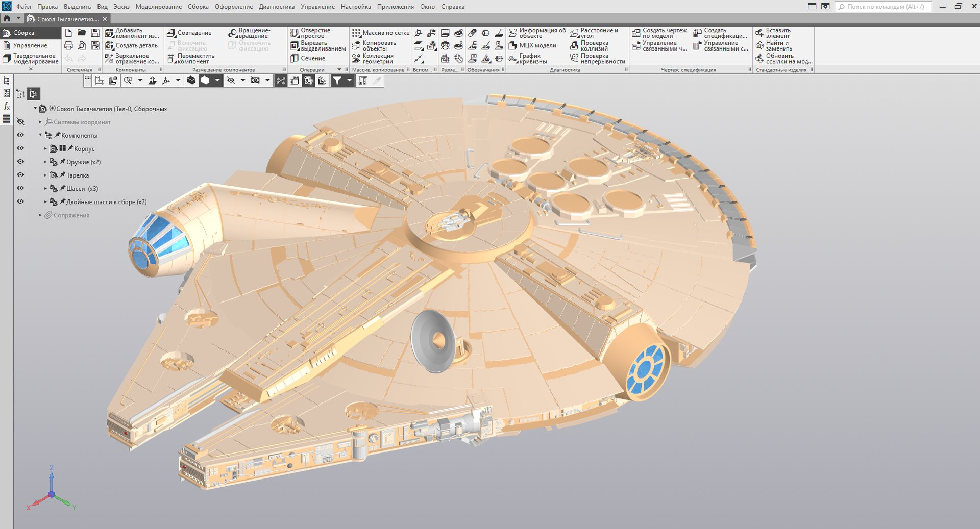Click the New document icon
980x529 pixels.
68,33
